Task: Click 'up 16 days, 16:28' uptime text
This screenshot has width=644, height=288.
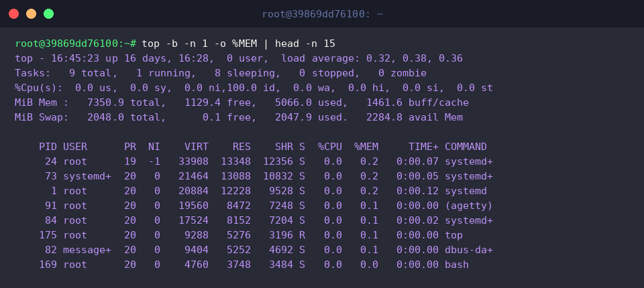Action: pyautogui.click(x=156, y=58)
